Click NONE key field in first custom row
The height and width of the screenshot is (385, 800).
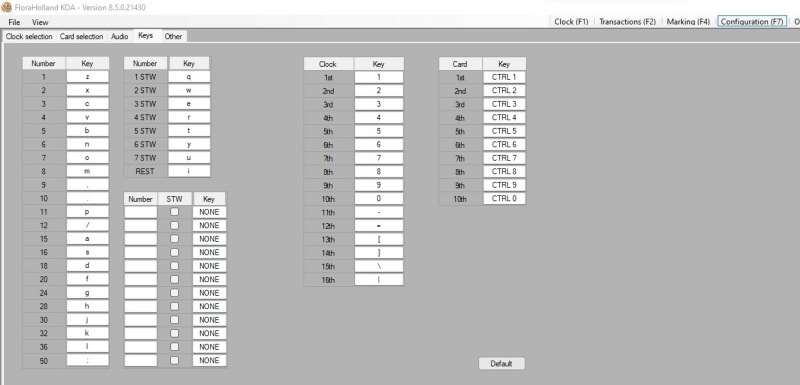(209, 212)
